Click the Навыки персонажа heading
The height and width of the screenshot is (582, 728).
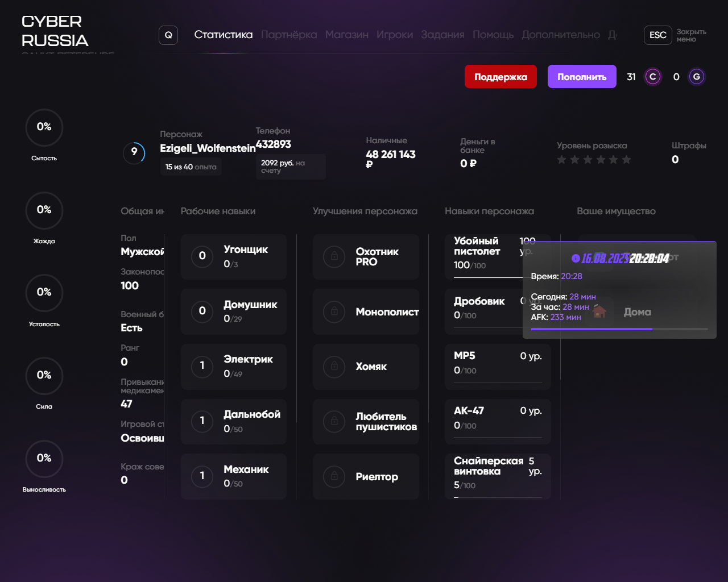tap(489, 211)
